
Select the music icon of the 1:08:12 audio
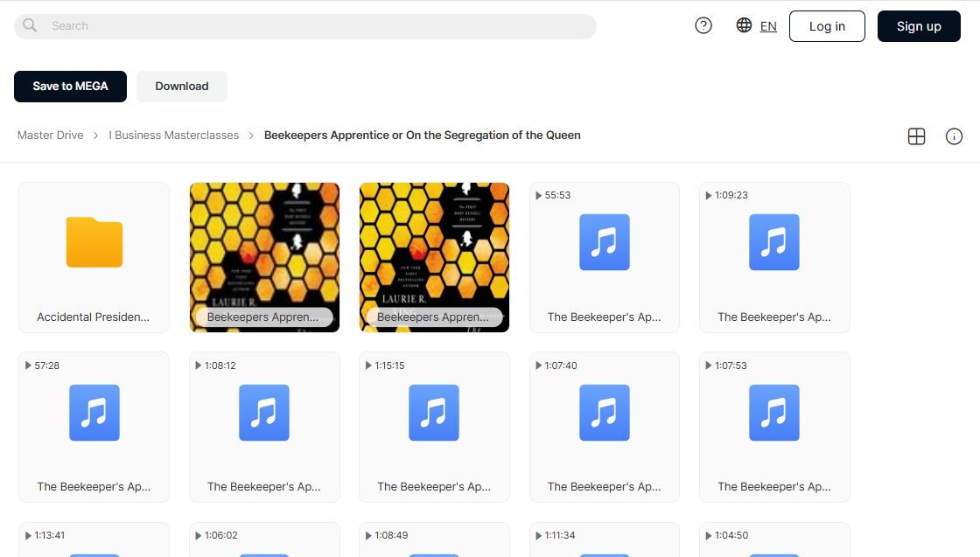(x=264, y=413)
